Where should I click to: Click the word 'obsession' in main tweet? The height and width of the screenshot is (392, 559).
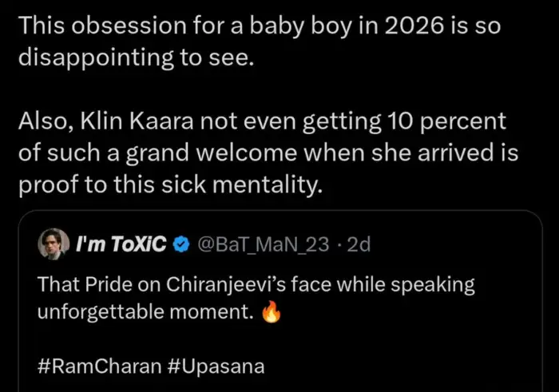(x=117, y=26)
